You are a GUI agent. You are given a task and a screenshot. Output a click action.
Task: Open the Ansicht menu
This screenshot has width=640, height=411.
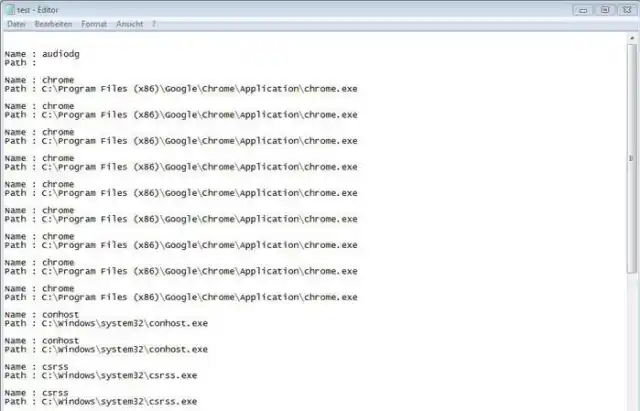coord(129,24)
